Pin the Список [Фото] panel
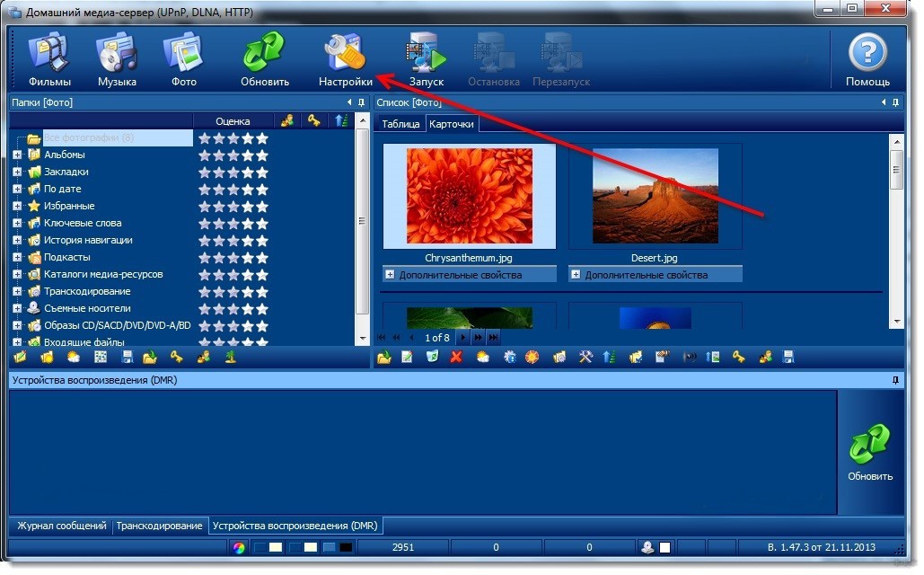The image size is (924, 575). [x=896, y=102]
